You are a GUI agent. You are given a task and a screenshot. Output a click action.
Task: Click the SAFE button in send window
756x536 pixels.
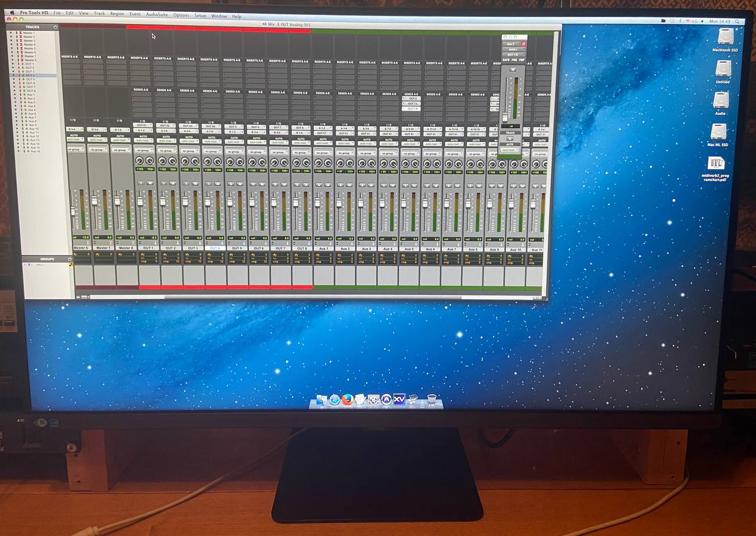pyautogui.click(x=505, y=60)
